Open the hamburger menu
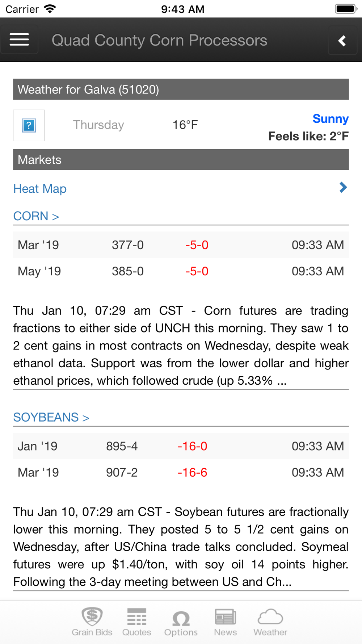 [x=19, y=39]
